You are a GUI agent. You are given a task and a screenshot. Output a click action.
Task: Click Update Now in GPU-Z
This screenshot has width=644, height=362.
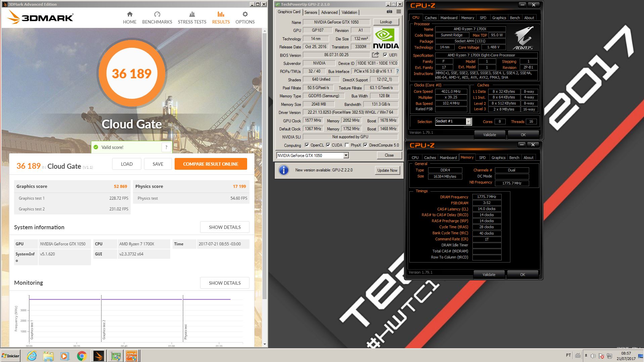click(387, 170)
